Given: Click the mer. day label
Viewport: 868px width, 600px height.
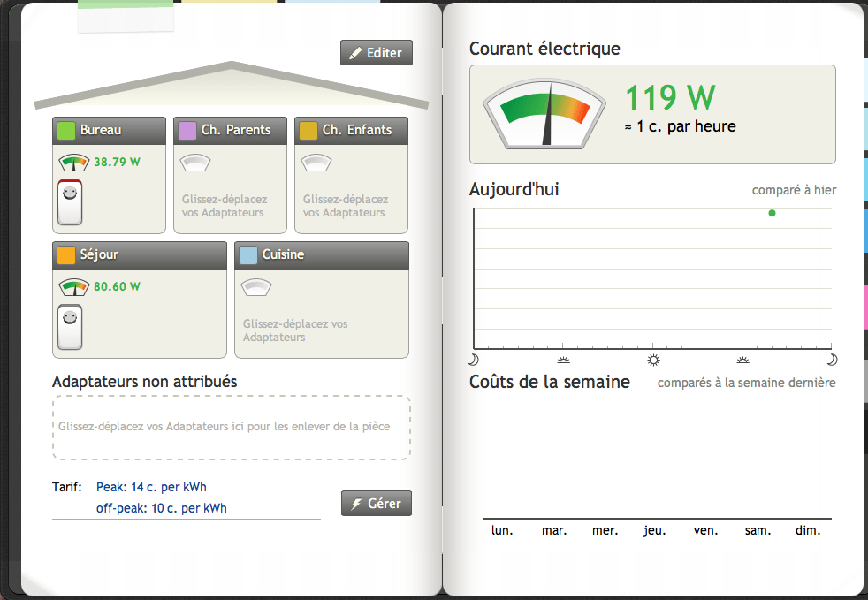Looking at the screenshot, I should [x=605, y=530].
